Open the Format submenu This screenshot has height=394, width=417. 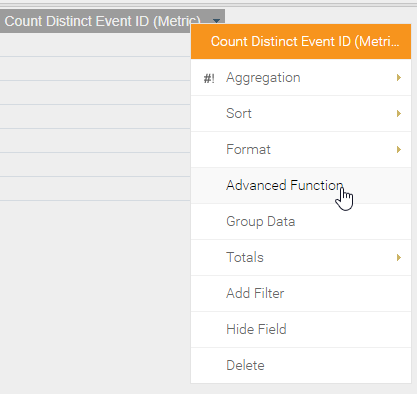[x=301, y=150]
